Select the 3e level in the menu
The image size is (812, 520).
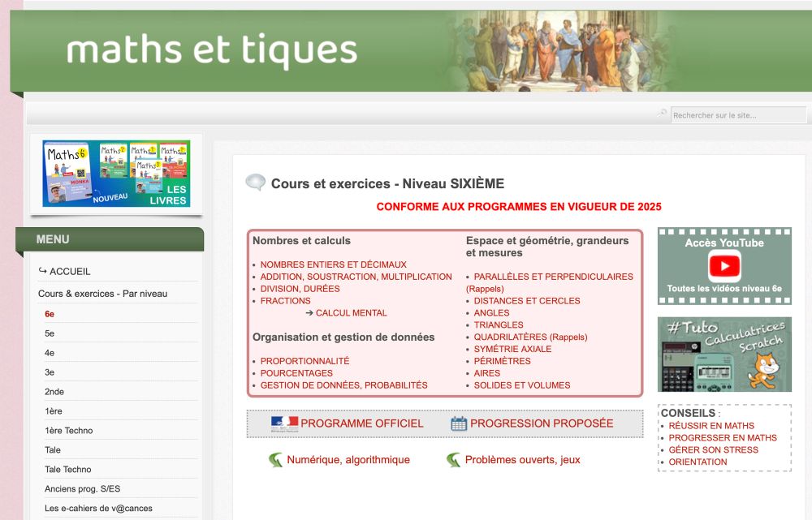point(50,372)
